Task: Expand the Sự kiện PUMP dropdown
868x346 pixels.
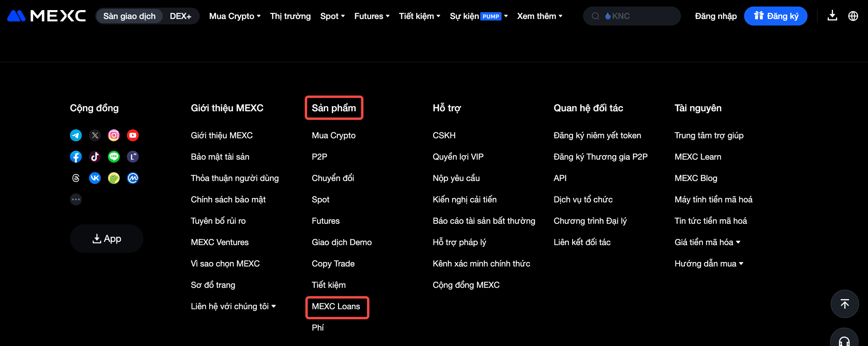Action: point(479,16)
